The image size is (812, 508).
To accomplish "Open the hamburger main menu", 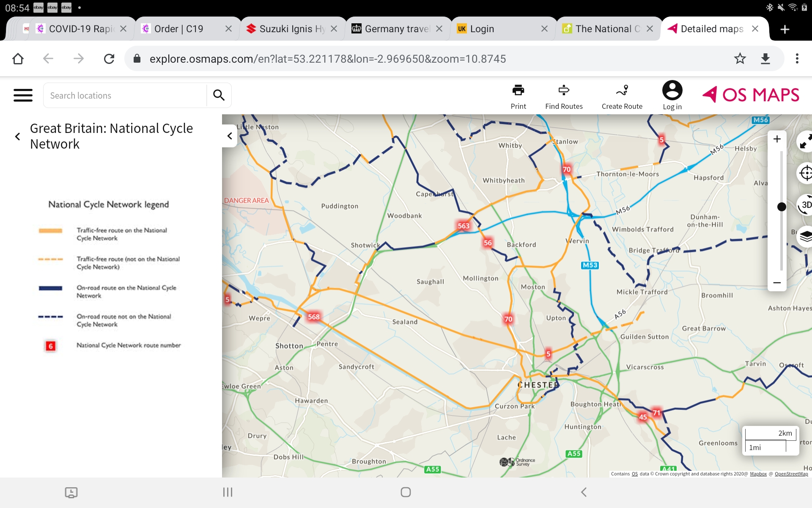I will (x=23, y=95).
